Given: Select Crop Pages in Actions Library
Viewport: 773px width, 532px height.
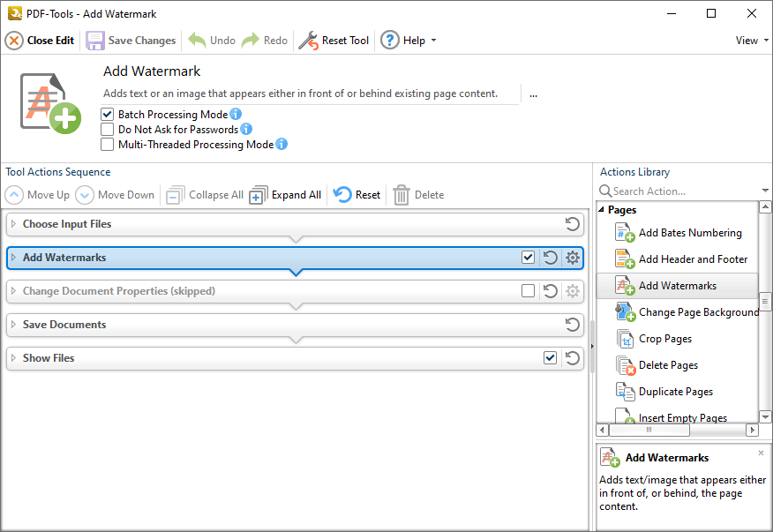Looking at the screenshot, I should coord(665,339).
